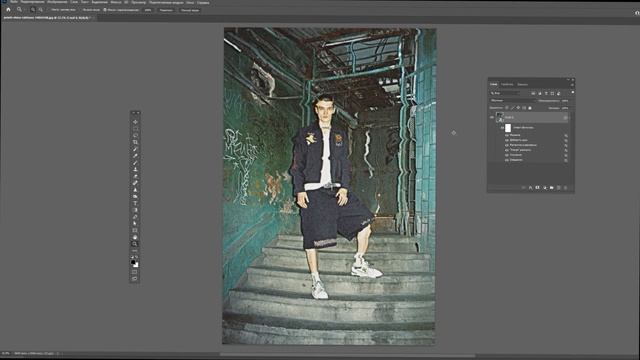Hide Слой 0 layer with eye icon
The height and width of the screenshot is (360, 640).
click(492, 117)
